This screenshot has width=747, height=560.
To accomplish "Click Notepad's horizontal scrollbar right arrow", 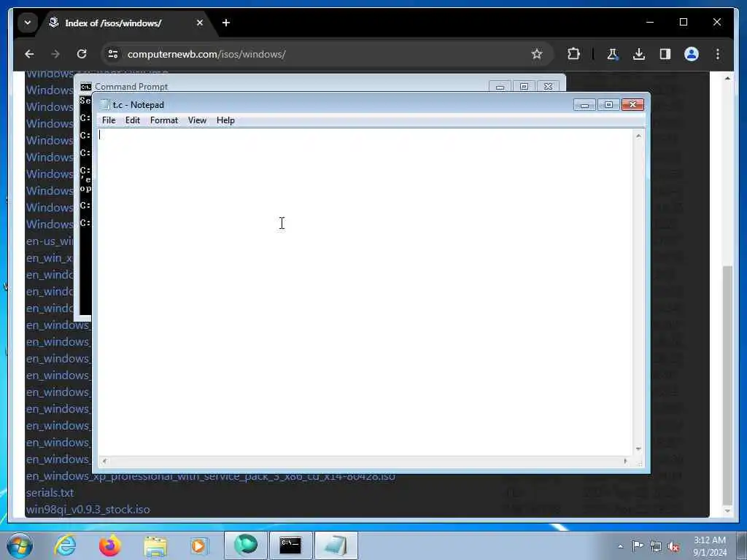I will pyautogui.click(x=625, y=461).
